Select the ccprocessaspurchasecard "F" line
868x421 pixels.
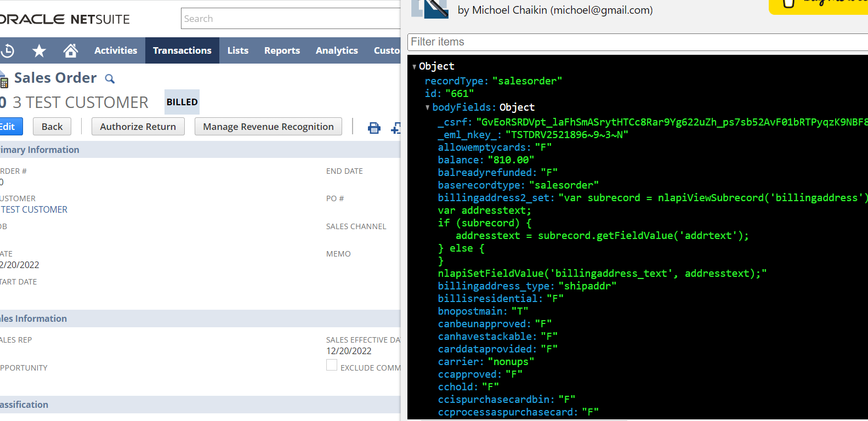(518, 412)
